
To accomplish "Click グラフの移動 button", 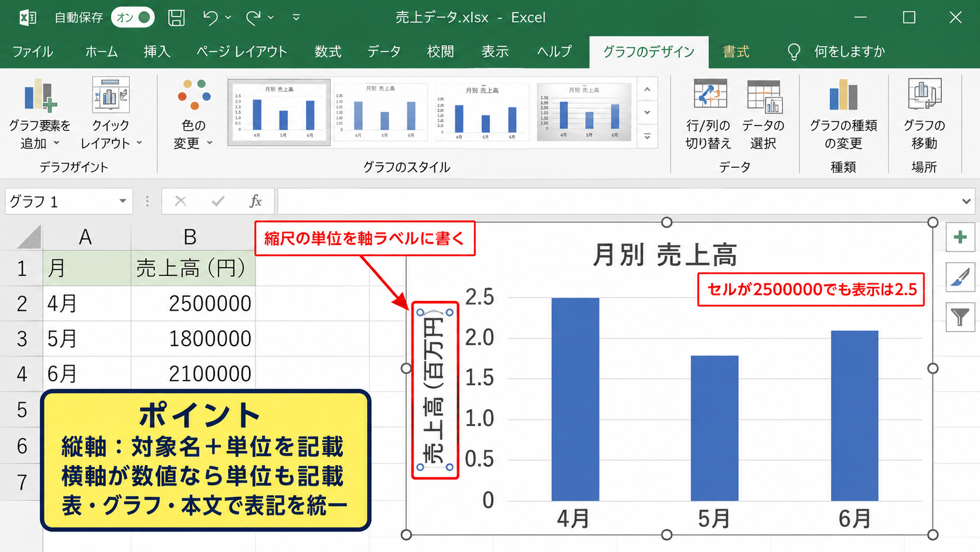I will click(x=924, y=114).
